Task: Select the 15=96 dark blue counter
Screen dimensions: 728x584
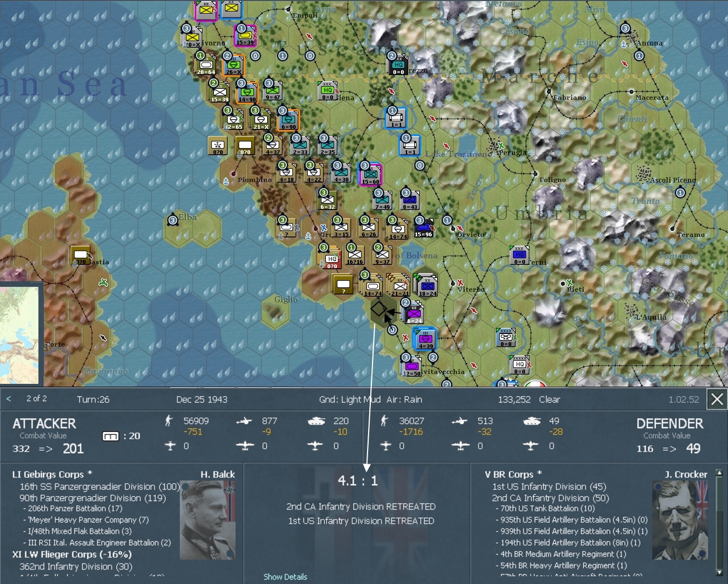Action: (x=424, y=228)
